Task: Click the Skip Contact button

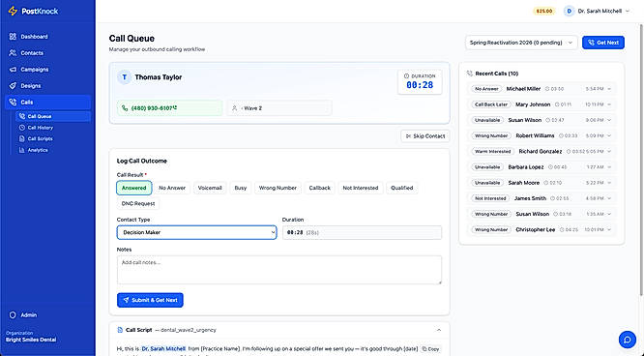Action: pos(425,136)
